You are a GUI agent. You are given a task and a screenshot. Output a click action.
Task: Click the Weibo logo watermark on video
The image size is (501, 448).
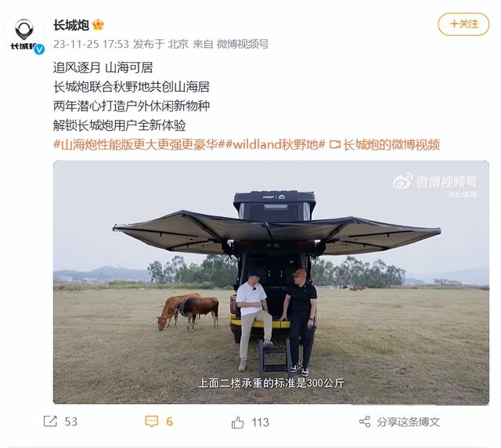click(x=402, y=181)
